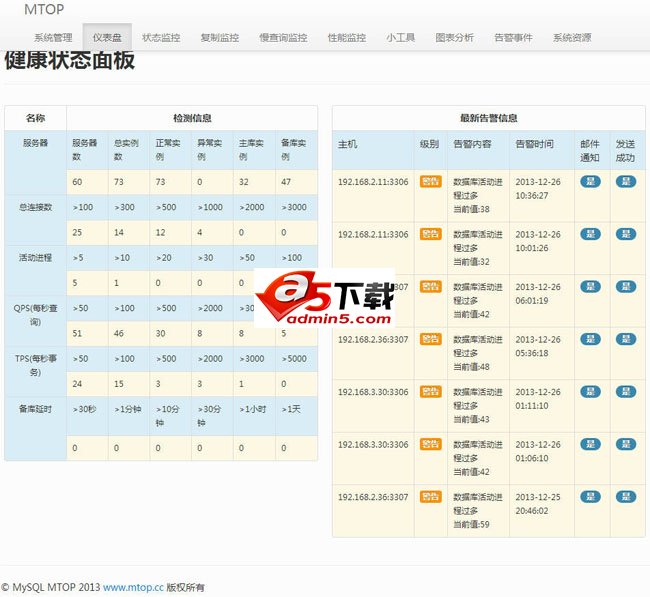
Task: Click the 邮件通知 是 badge for the 10:01:26 alert
Action: [x=590, y=234]
